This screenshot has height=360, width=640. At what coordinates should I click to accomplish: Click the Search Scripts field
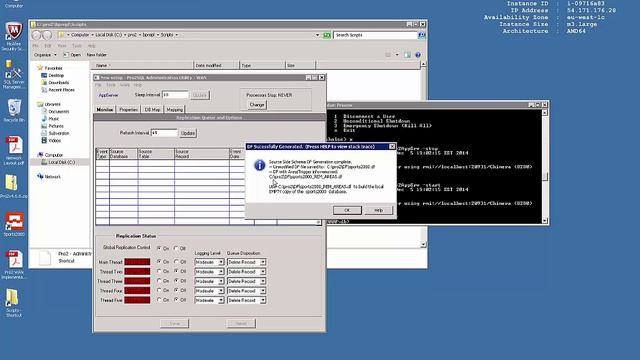(376, 35)
